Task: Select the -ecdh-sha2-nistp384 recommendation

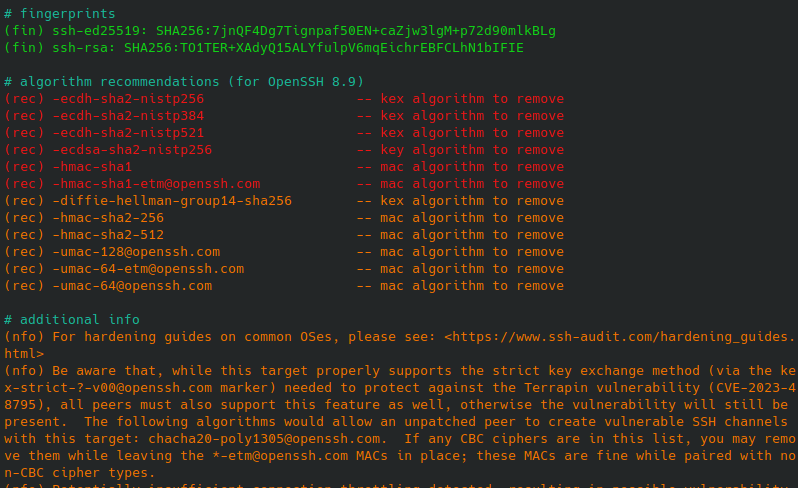Action: 128,116
